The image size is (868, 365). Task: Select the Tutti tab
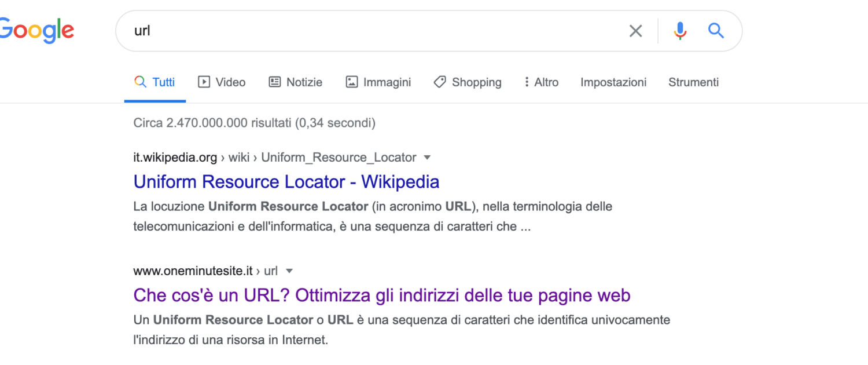[x=155, y=82]
